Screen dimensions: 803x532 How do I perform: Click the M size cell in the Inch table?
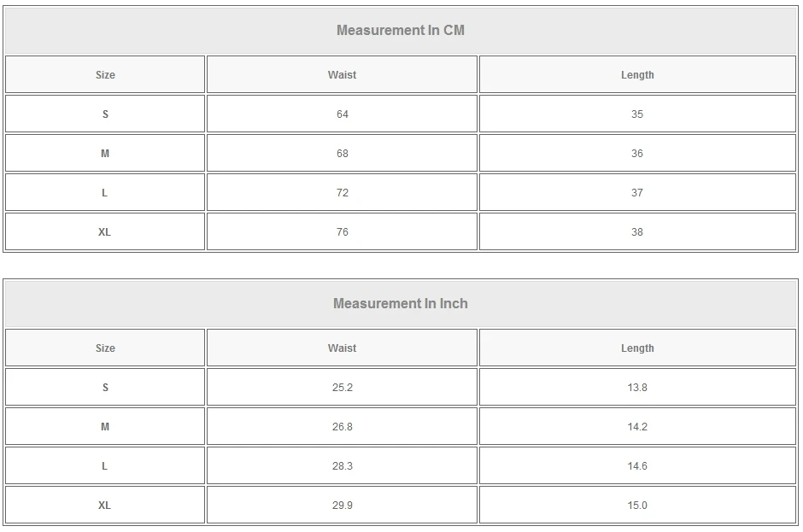[105, 427]
